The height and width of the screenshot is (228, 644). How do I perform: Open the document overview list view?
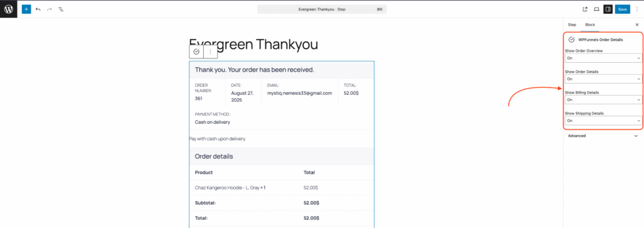pyautogui.click(x=61, y=9)
